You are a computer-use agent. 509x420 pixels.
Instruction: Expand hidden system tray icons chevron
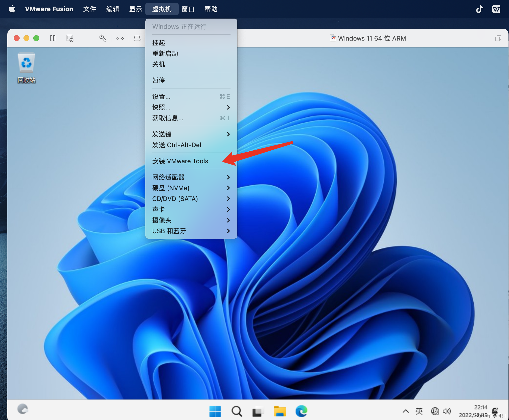point(405,411)
